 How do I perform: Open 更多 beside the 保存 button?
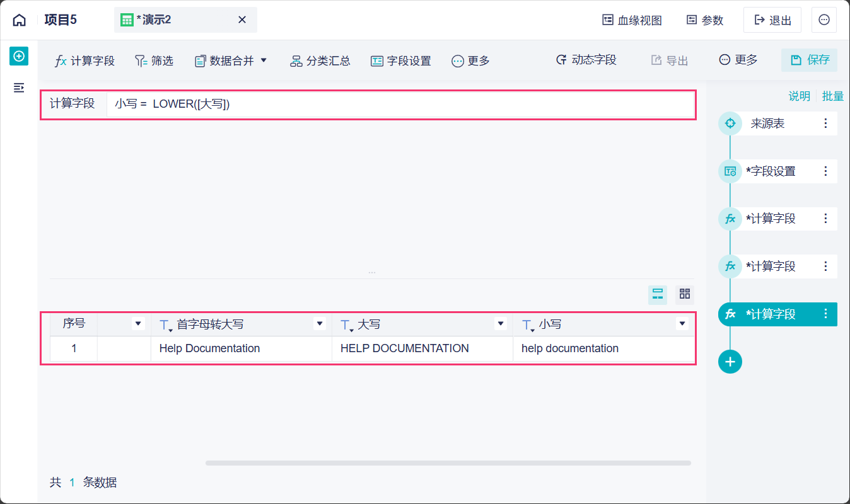[x=738, y=60]
